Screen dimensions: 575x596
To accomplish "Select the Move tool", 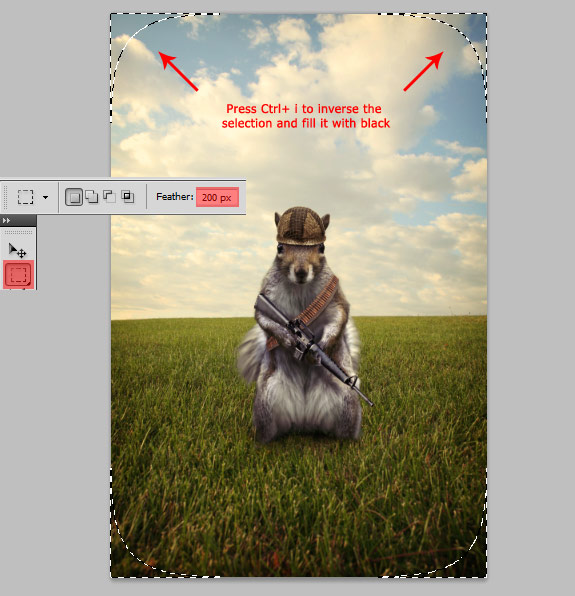I will (x=17, y=250).
